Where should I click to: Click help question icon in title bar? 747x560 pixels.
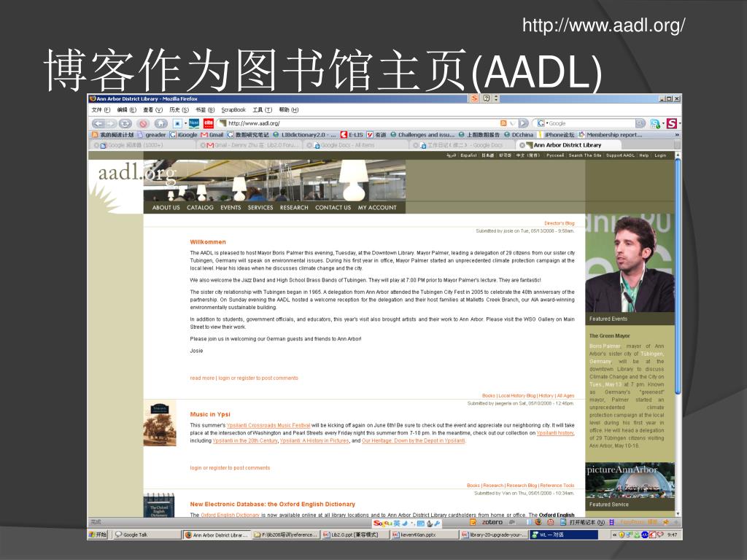point(487,98)
